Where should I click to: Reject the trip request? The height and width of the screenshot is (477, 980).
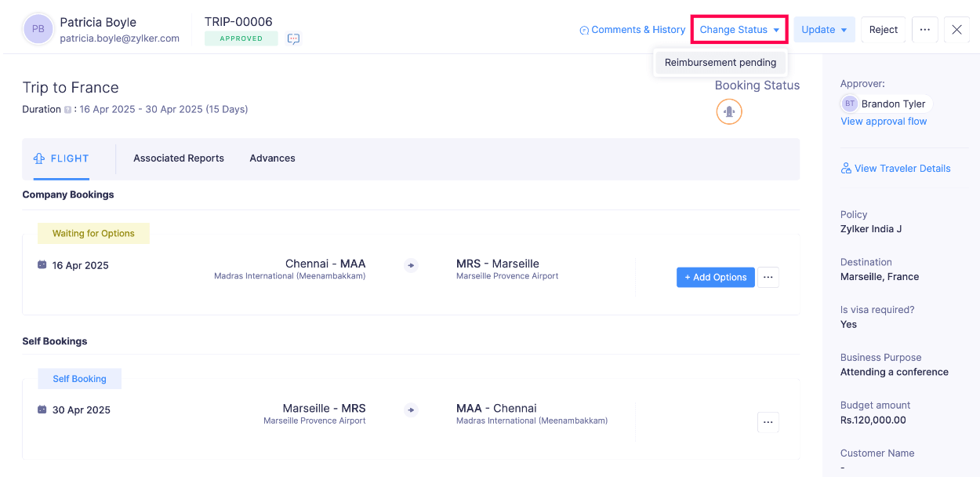coord(883,30)
